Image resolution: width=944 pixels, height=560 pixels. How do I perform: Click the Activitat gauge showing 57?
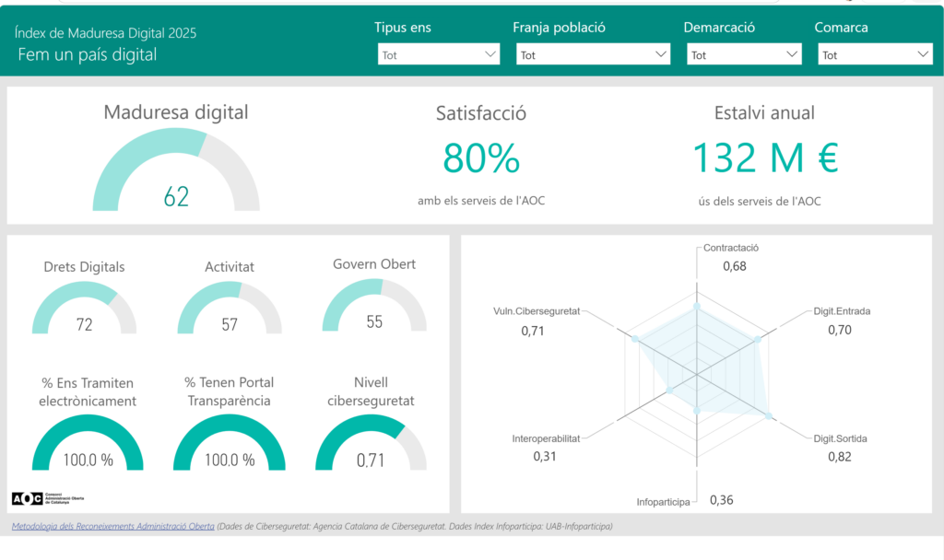point(230,308)
